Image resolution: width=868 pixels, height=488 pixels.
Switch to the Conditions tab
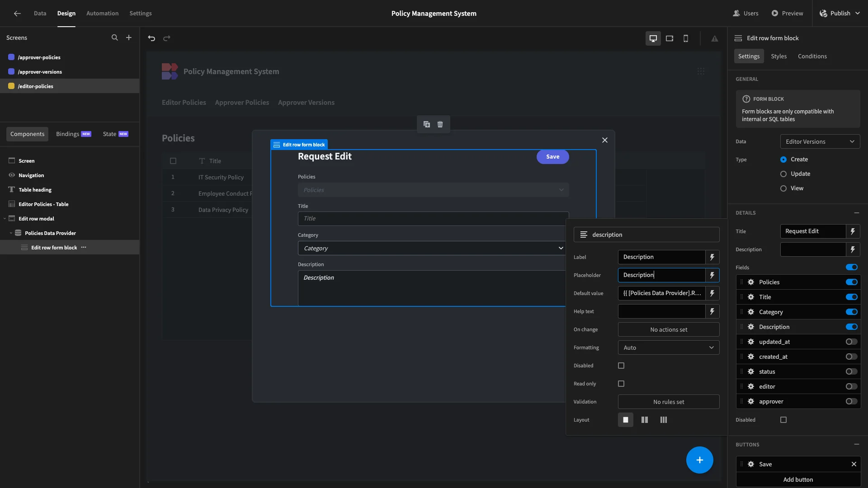(812, 56)
